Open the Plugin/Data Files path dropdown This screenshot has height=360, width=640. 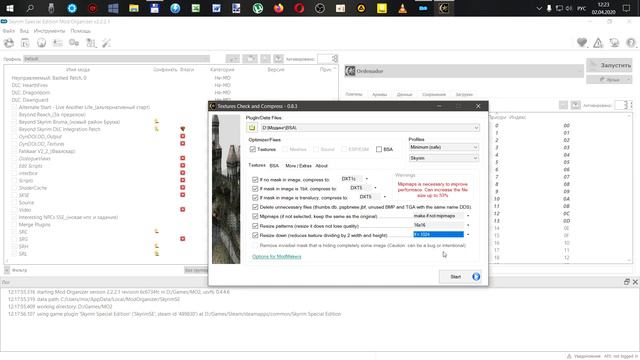point(476,128)
